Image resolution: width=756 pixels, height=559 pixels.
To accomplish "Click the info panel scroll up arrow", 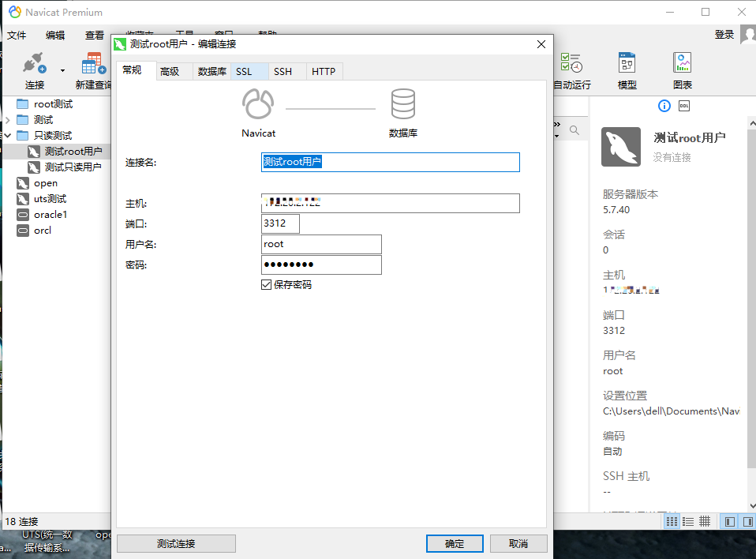I will [x=752, y=124].
